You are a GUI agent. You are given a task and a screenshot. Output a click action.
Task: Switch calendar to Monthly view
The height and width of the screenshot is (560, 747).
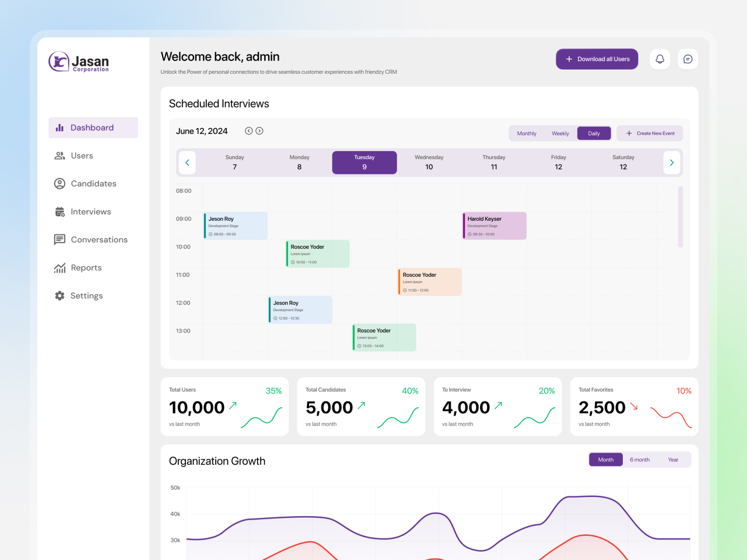tap(527, 133)
